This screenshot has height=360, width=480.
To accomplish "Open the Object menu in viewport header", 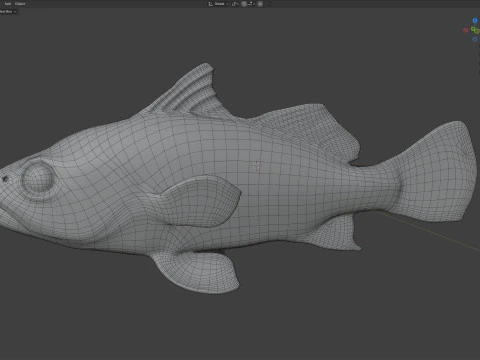I will pyautogui.click(x=20, y=4).
